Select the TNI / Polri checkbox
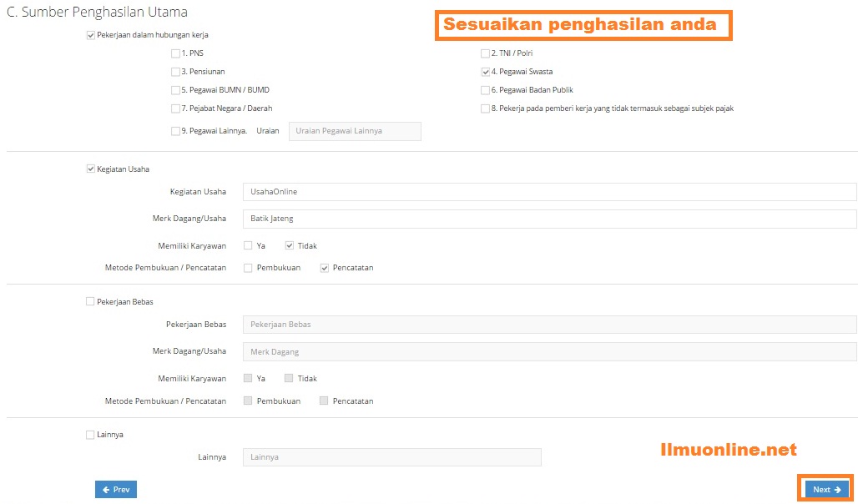The image size is (858, 504). 485,53
